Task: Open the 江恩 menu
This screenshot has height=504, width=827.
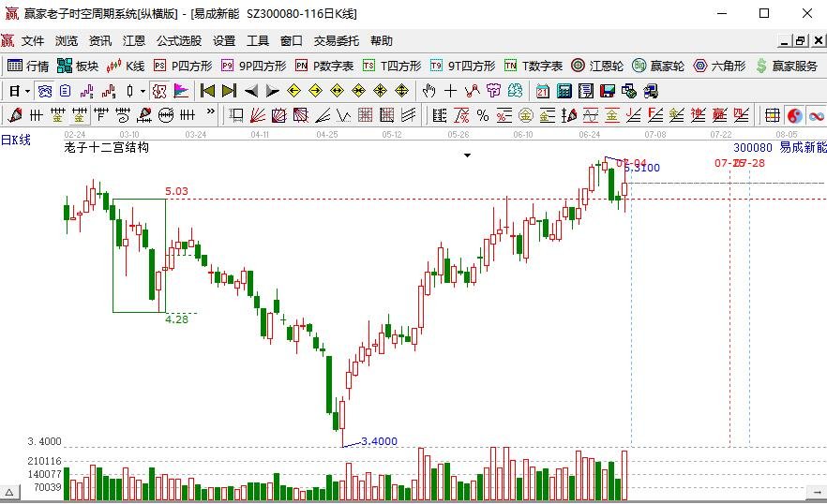Action: click(x=134, y=40)
